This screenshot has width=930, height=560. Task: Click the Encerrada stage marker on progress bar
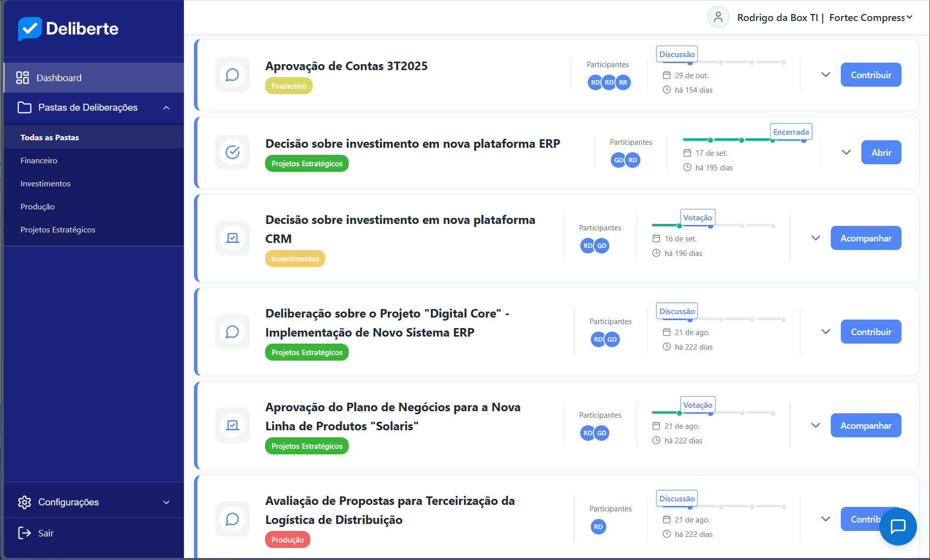[x=791, y=132]
